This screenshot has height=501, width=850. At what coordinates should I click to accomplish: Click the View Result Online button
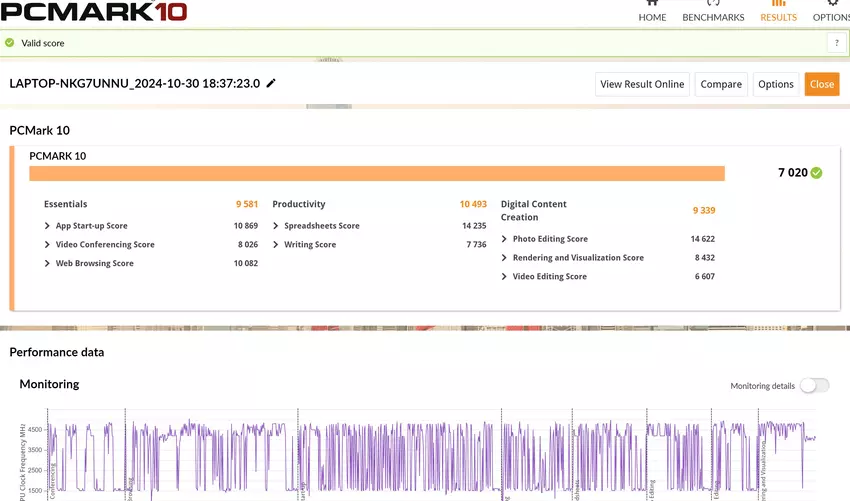(642, 84)
